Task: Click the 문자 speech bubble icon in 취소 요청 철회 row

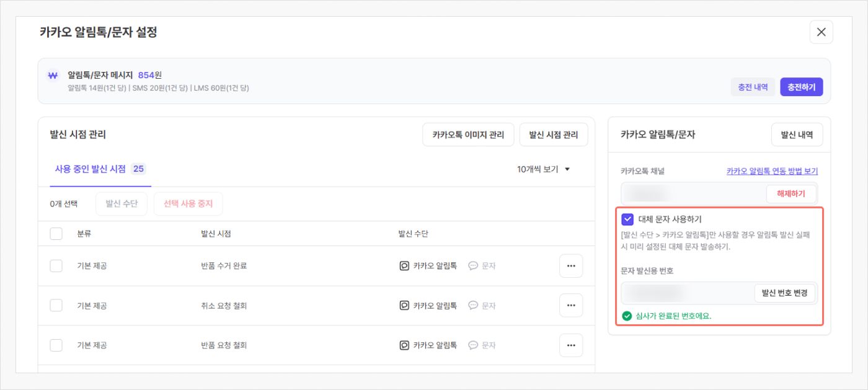Action: click(x=473, y=305)
